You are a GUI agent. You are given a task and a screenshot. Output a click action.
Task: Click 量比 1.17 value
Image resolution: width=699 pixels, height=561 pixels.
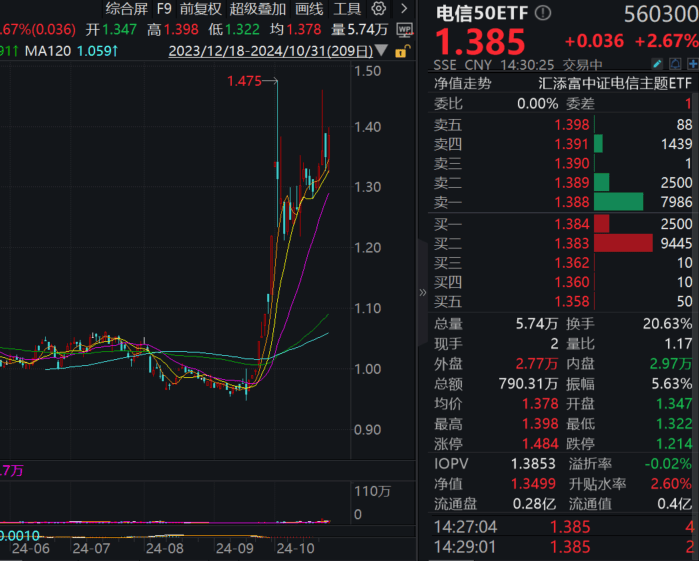click(x=678, y=344)
